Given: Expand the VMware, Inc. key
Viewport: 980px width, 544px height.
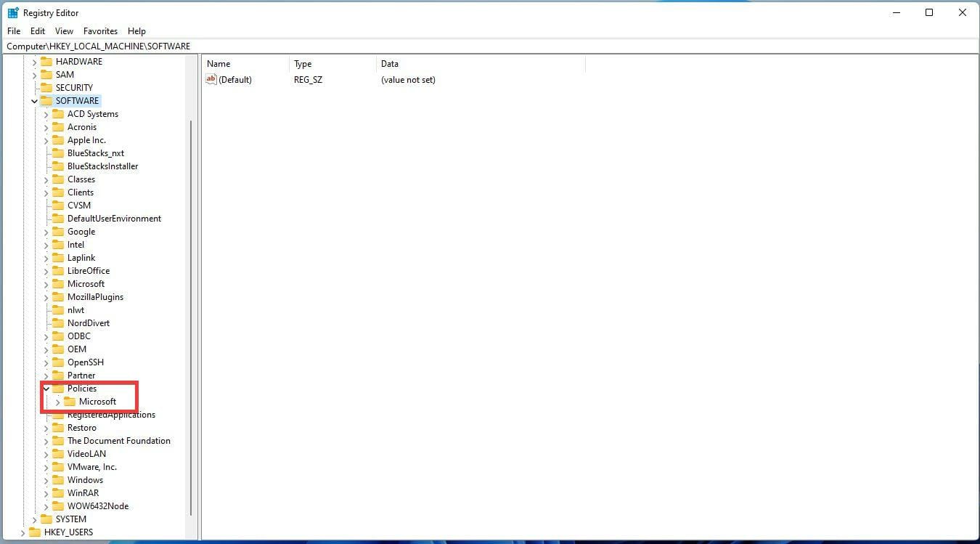Looking at the screenshot, I should (46, 467).
